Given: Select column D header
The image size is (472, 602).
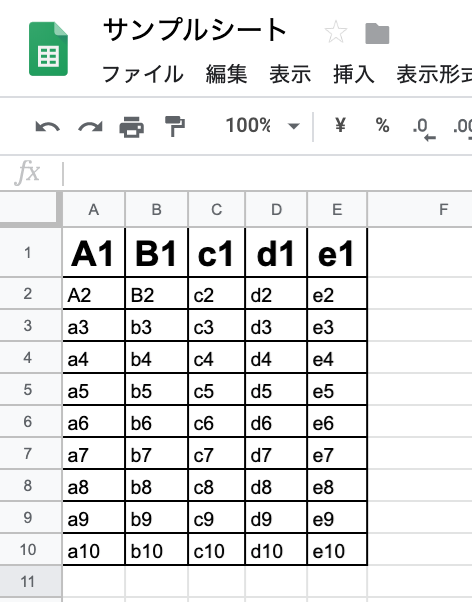Looking at the screenshot, I should (277, 209).
